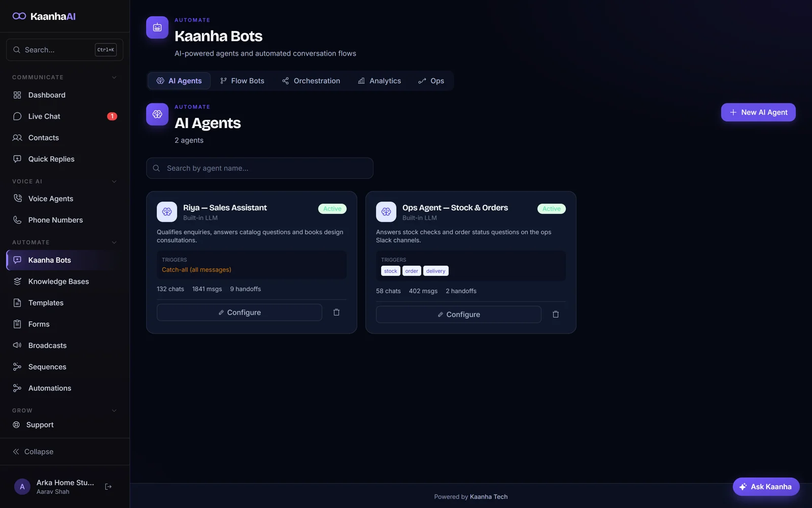Click Kaanha Tech footer link
The image size is (812, 508).
(489, 497)
